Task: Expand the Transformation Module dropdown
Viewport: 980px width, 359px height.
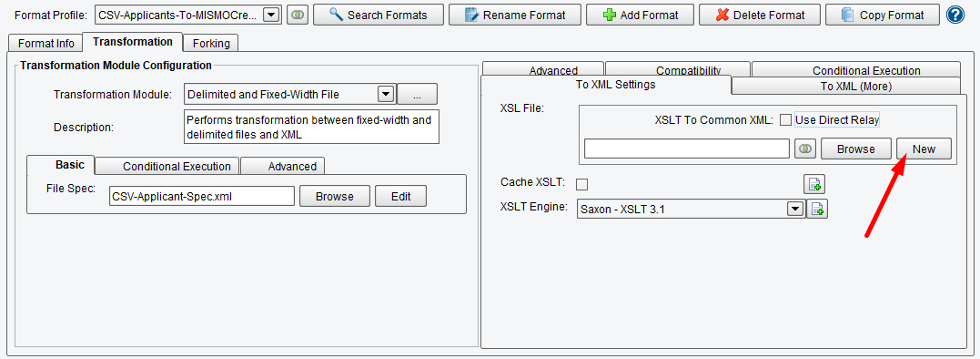Action: pyautogui.click(x=386, y=95)
